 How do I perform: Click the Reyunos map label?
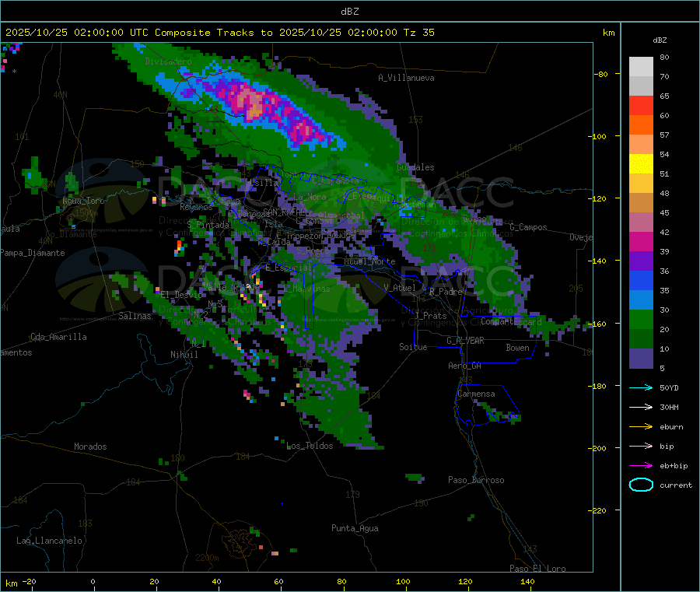point(197,207)
